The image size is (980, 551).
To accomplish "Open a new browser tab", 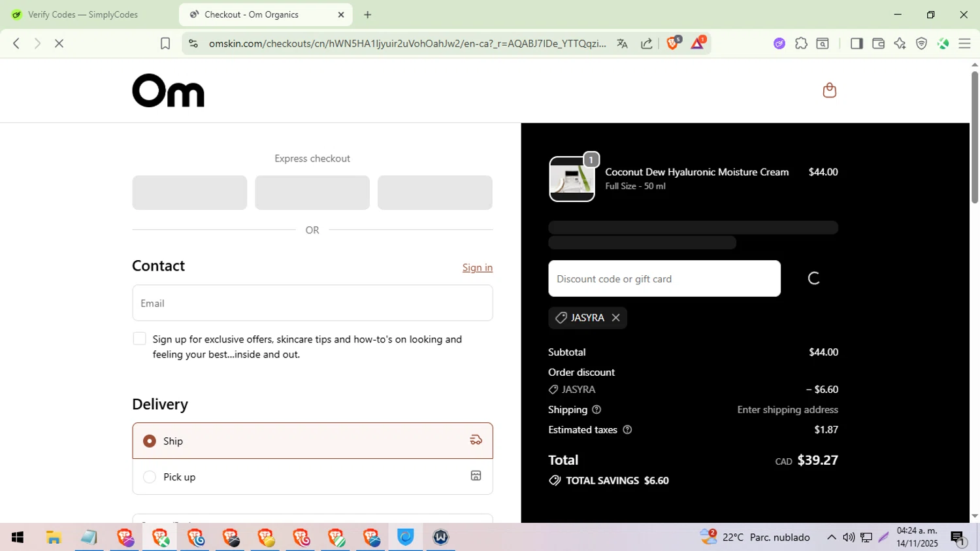I will coord(368,14).
